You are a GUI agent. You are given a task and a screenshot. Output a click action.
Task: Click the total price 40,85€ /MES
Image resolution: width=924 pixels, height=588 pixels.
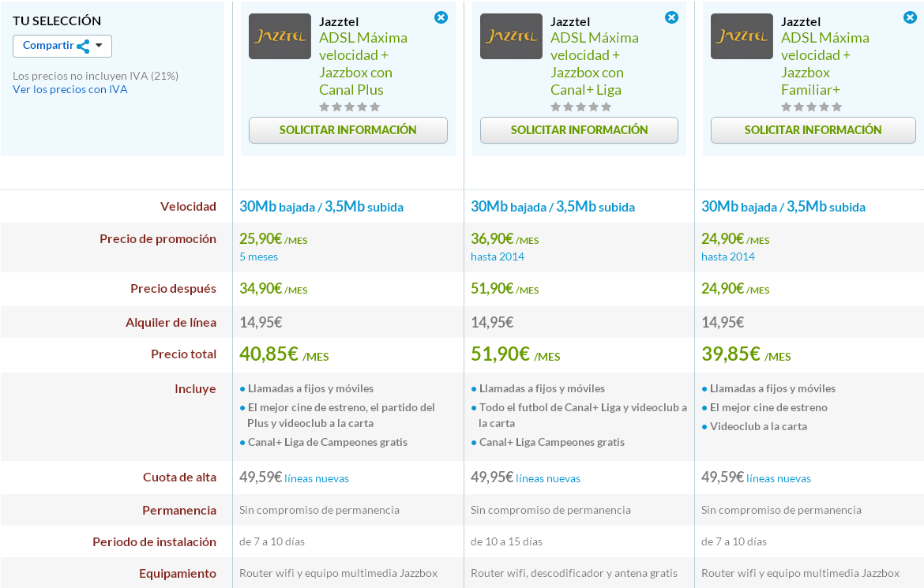[x=284, y=354]
